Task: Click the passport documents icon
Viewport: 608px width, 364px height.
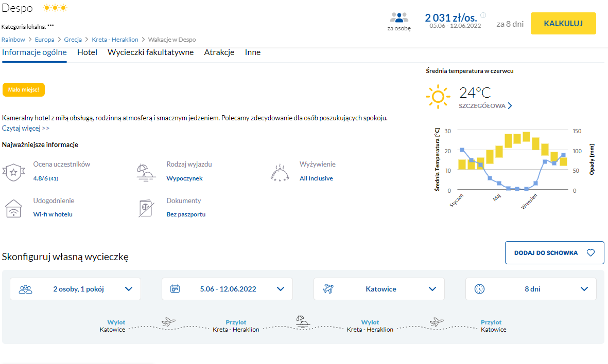Action: pyautogui.click(x=146, y=208)
